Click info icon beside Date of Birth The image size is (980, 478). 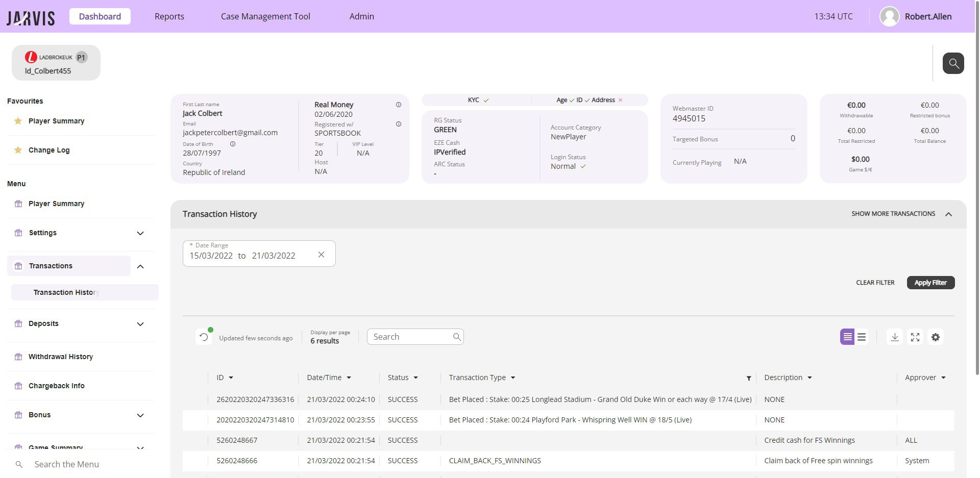tap(233, 144)
